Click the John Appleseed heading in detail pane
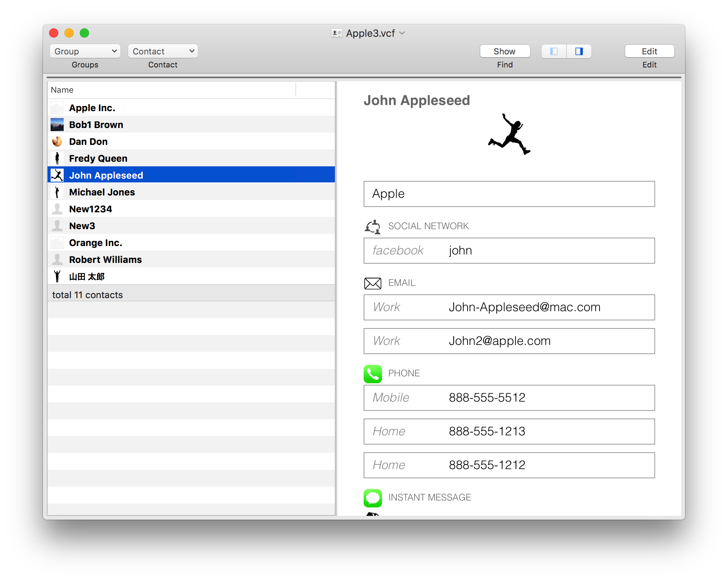The image size is (728, 581). point(417,100)
